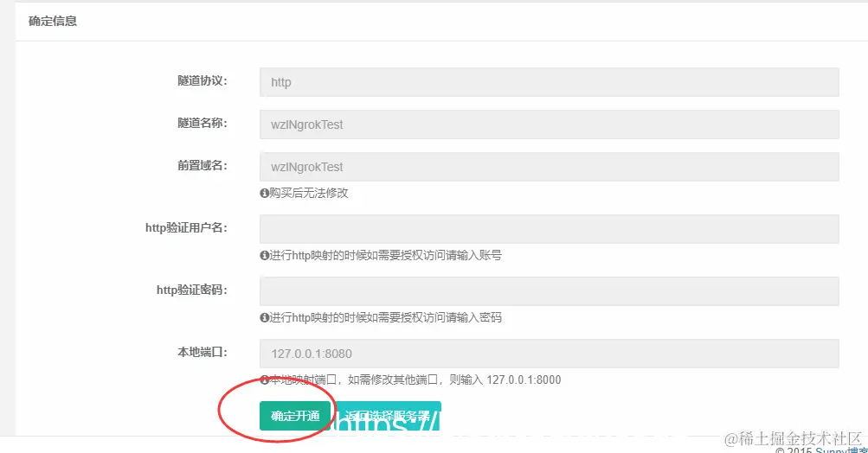The image size is (868, 453).
Task: Click the http验证密码 label
Action: point(191,290)
